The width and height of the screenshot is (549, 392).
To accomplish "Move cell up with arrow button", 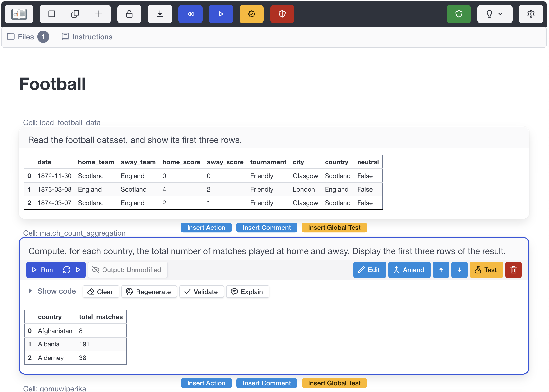I will tap(441, 270).
